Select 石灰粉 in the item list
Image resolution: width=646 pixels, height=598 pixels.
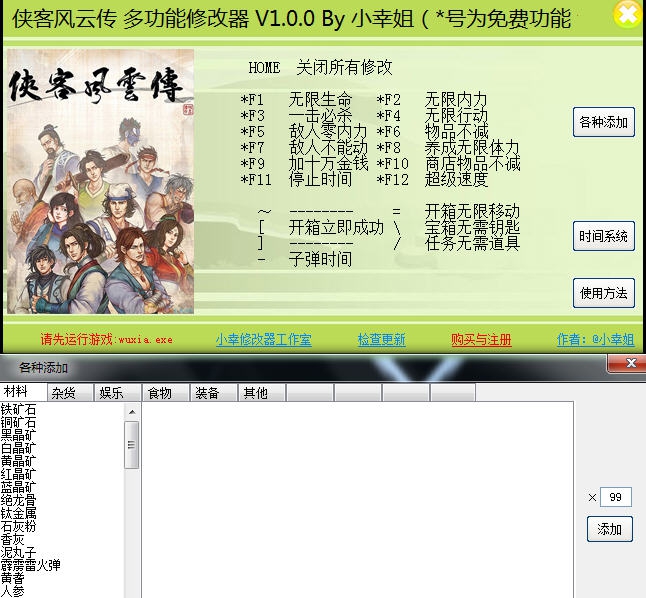tap(18, 526)
